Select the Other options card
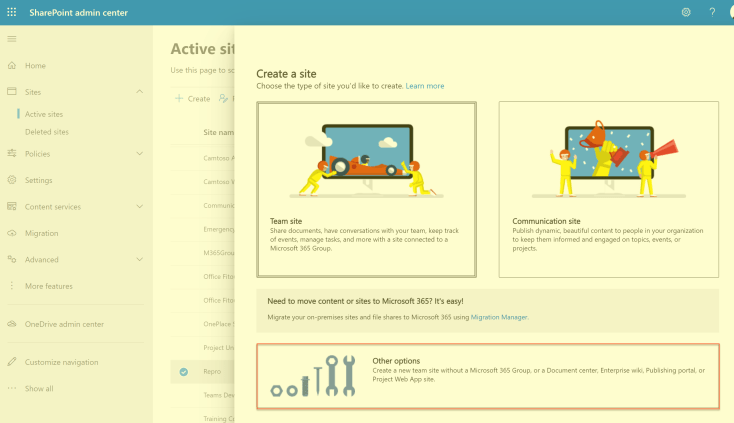734x423 pixels. click(x=487, y=376)
